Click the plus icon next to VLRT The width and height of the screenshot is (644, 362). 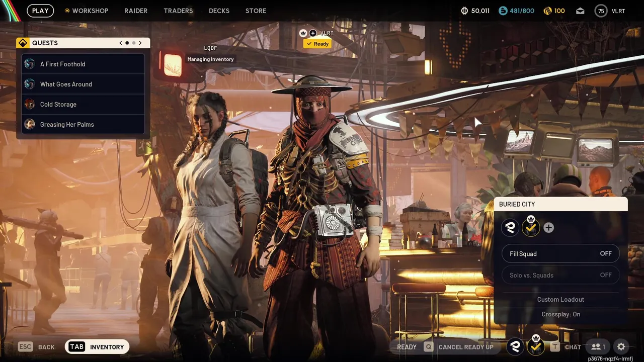coord(313,33)
